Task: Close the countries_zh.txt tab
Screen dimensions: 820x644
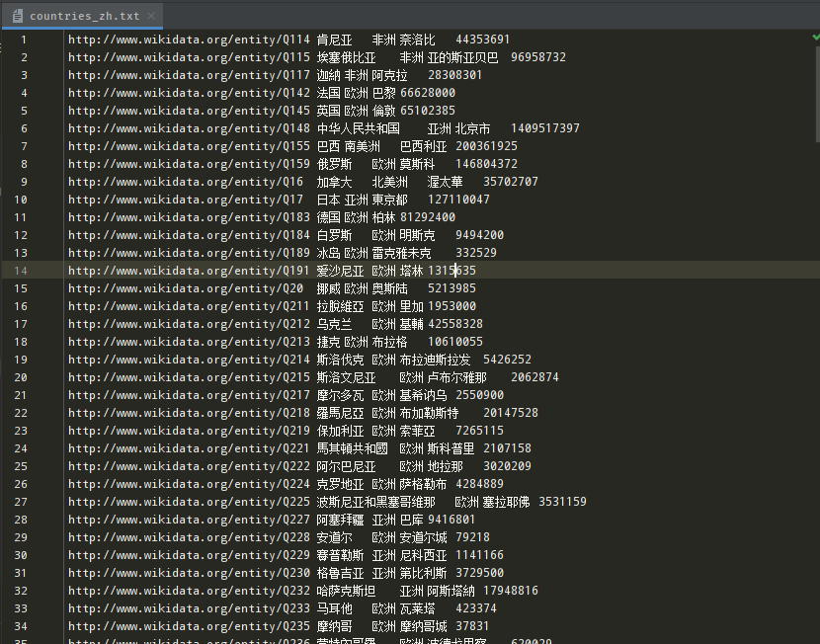Action: click(151, 16)
